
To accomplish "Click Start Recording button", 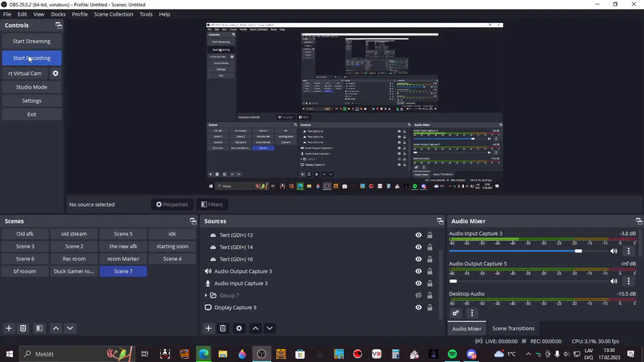I will [x=31, y=58].
